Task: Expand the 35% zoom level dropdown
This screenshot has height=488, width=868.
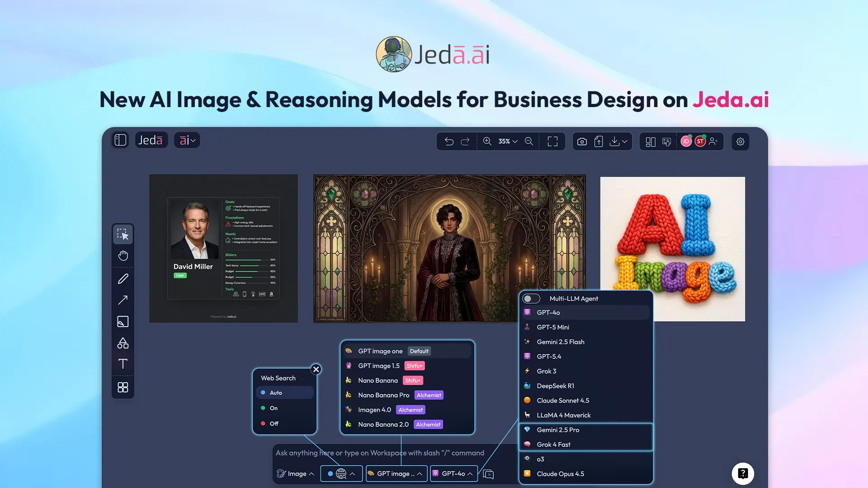Action: 507,141
